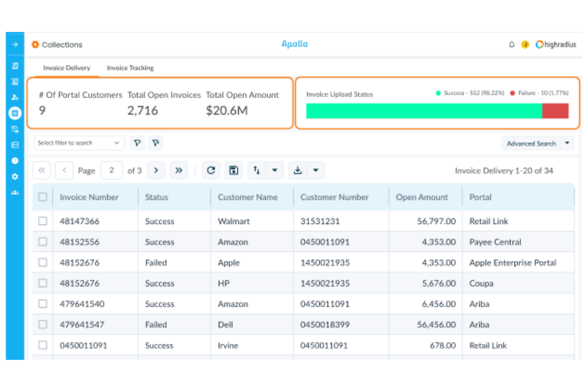Open the settings gear in sidebar
The width and height of the screenshot is (588, 392).
tap(15, 177)
